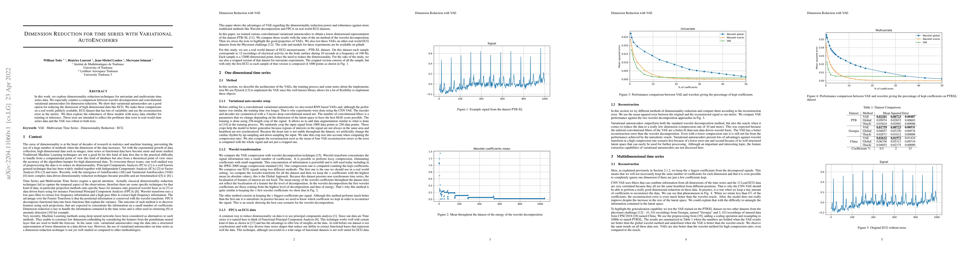
Task: Click author name Merwann Selmani
Action: coord(139,60)
